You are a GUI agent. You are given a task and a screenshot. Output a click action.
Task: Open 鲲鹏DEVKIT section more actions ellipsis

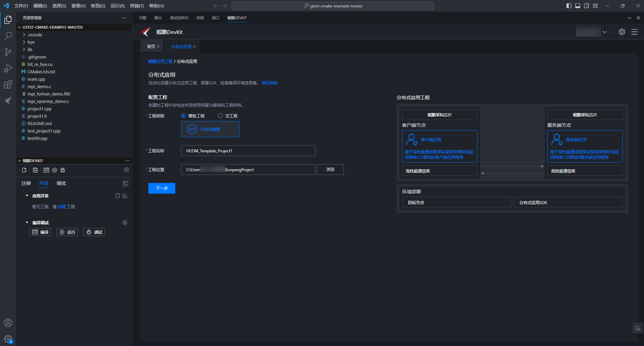(127, 161)
